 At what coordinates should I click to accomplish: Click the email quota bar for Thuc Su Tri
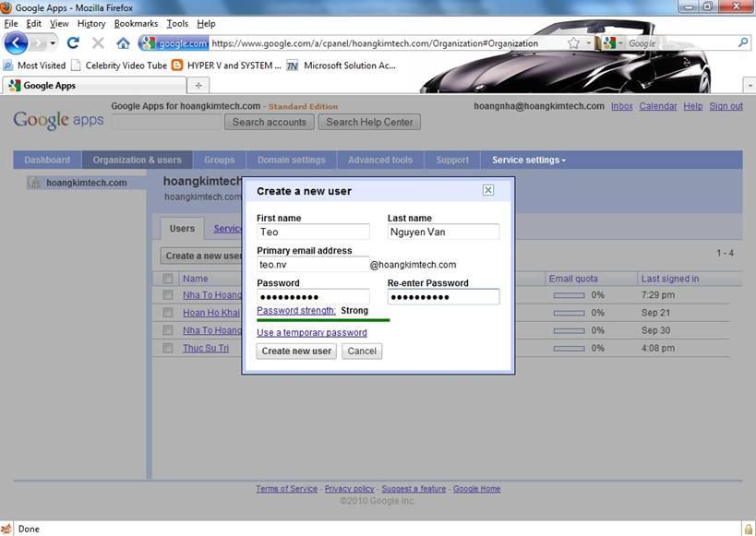[569, 348]
